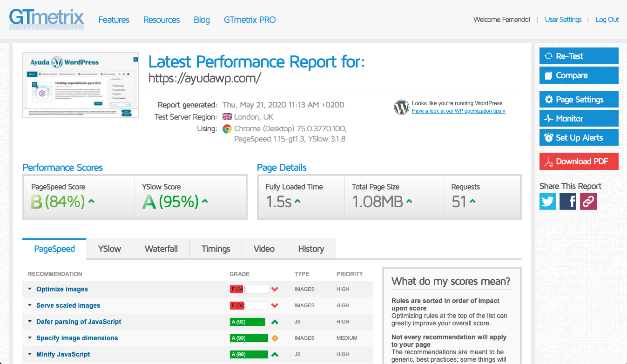Select the PageSpeed tab
The image size is (627, 364).
[x=54, y=249]
